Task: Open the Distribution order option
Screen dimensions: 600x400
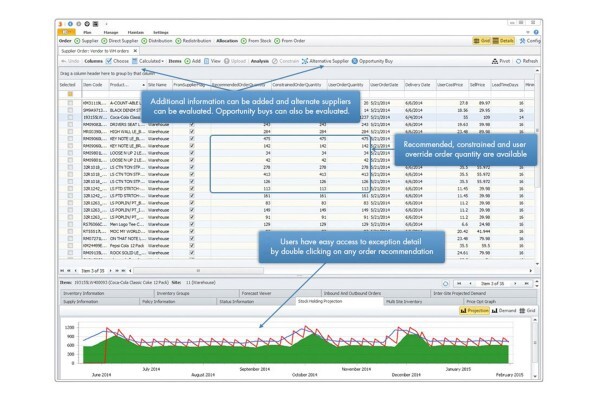Action: tap(157, 41)
